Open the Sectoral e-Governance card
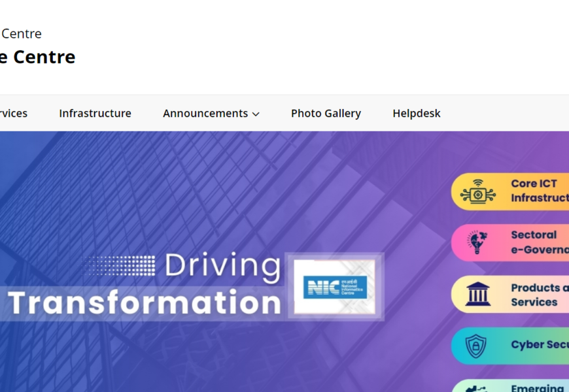The image size is (569, 392). point(510,242)
